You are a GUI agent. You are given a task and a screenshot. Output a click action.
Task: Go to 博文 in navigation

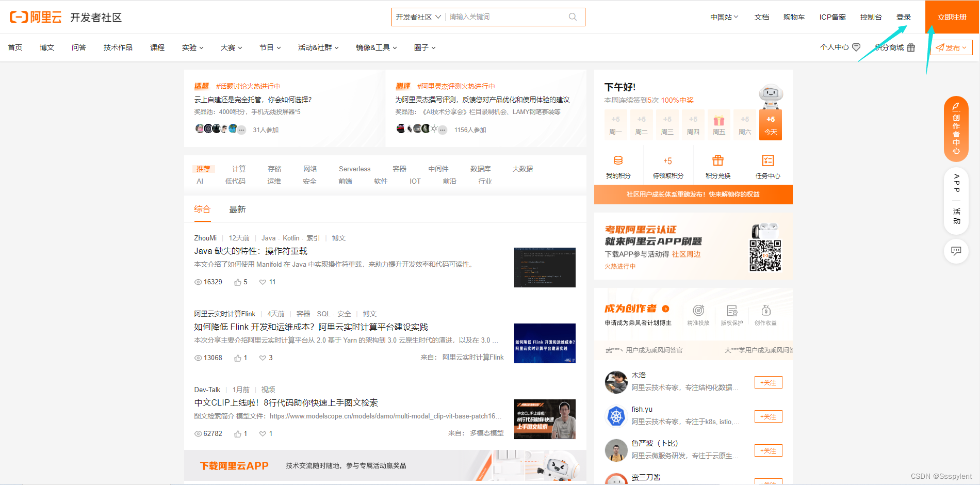pos(47,47)
